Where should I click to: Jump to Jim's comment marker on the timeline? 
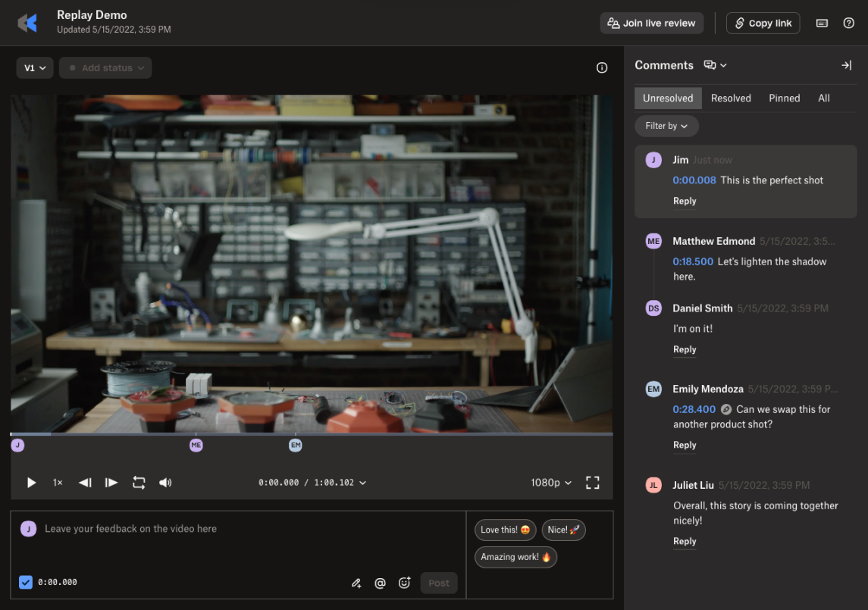tap(17, 445)
